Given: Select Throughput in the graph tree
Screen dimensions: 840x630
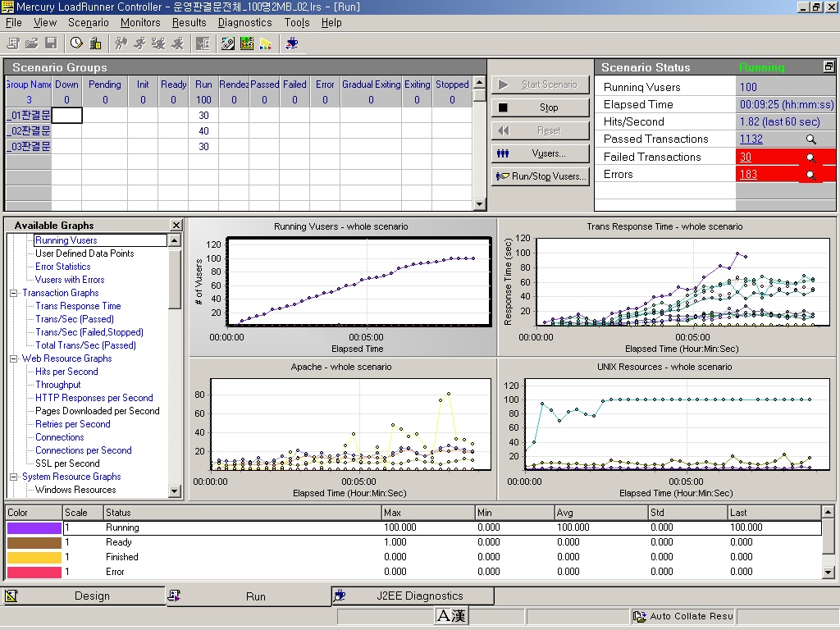Looking at the screenshot, I should [58, 385].
